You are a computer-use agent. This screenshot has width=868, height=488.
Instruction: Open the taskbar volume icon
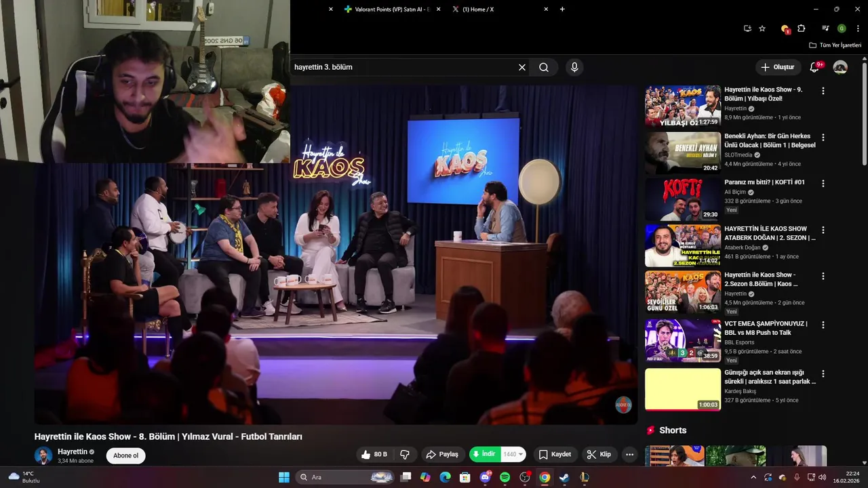823,477
